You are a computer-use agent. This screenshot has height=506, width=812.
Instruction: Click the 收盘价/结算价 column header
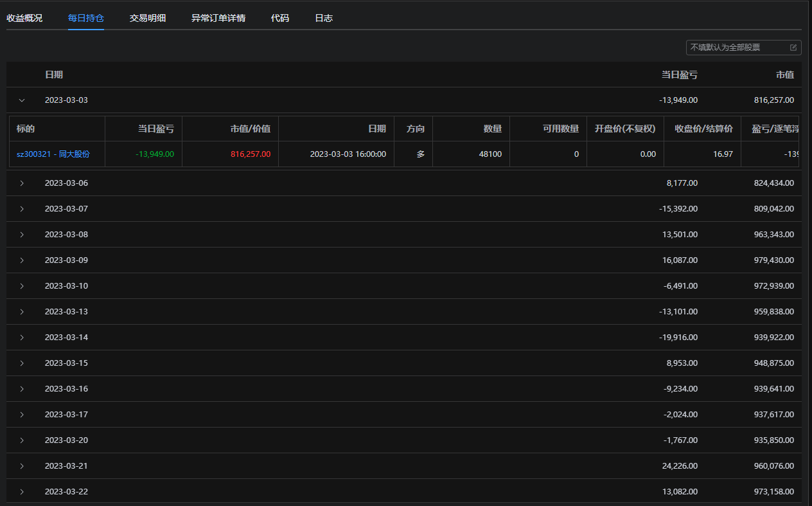703,129
